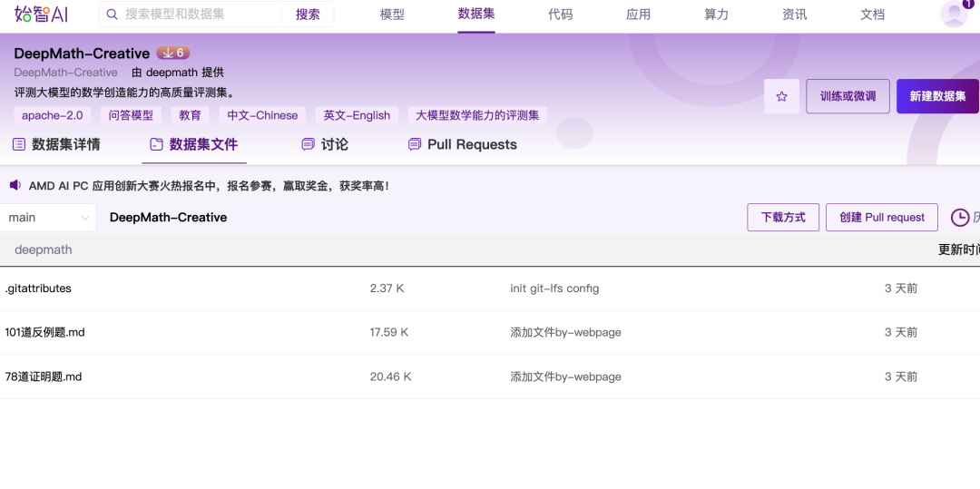Focus the search models and datasets field
This screenshot has height=489, width=980.
(201, 15)
